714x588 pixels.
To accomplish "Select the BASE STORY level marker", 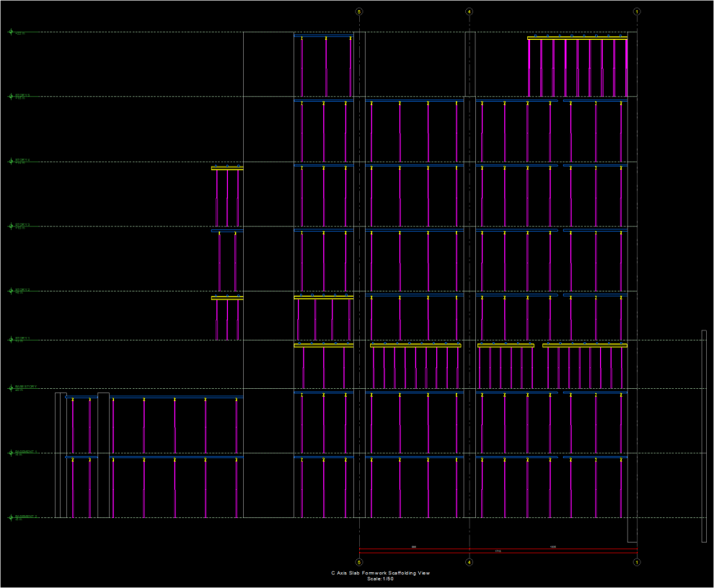I will tap(11, 388).
